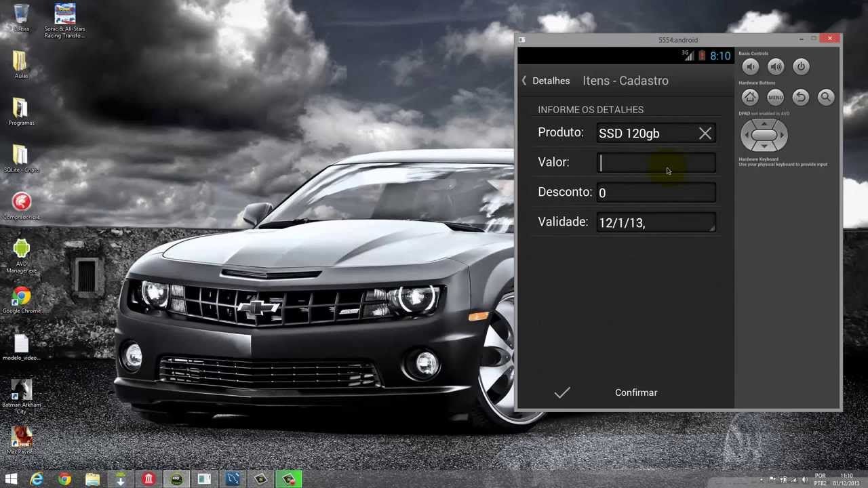
Task: Click the Itens - Cadastro screen title
Action: 625,81
